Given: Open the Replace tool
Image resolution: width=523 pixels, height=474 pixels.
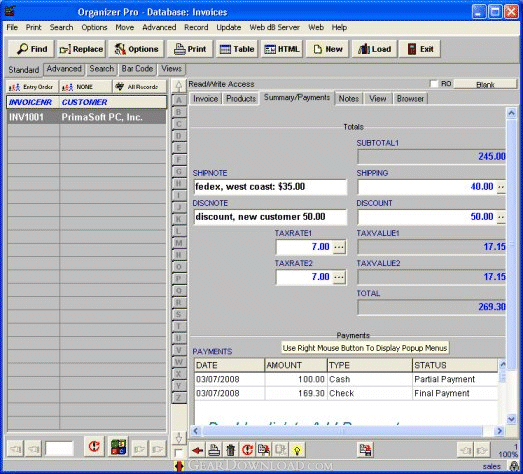Looking at the screenshot, I should (x=81, y=49).
